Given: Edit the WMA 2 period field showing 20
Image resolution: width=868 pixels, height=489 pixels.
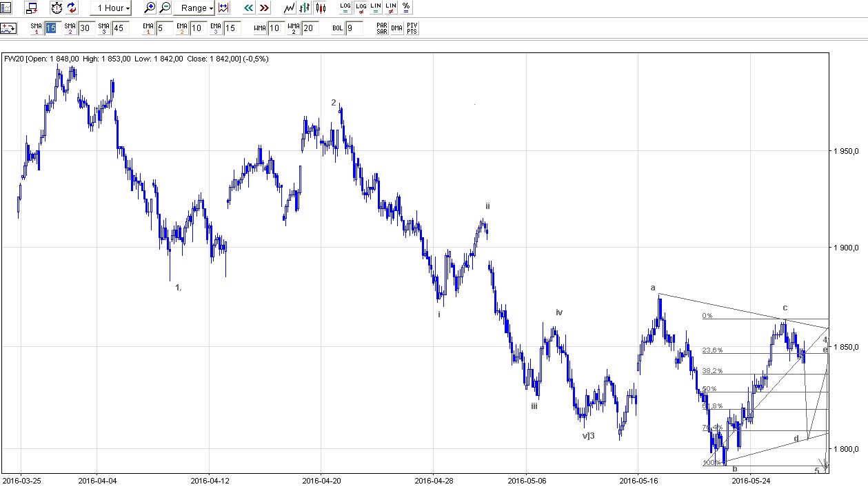Looking at the screenshot, I should coord(310,28).
